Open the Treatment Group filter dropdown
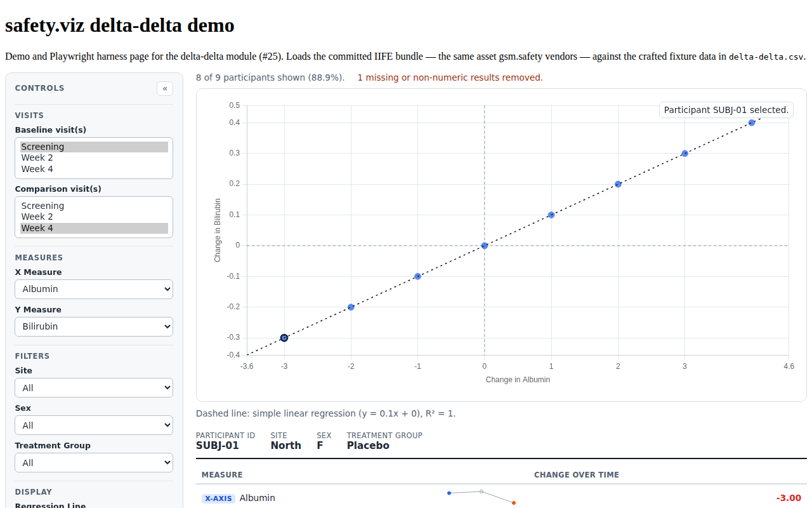Image resolution: width=812 pixels, height=508 pixels. pyautogui.click(x=94, y=463)
